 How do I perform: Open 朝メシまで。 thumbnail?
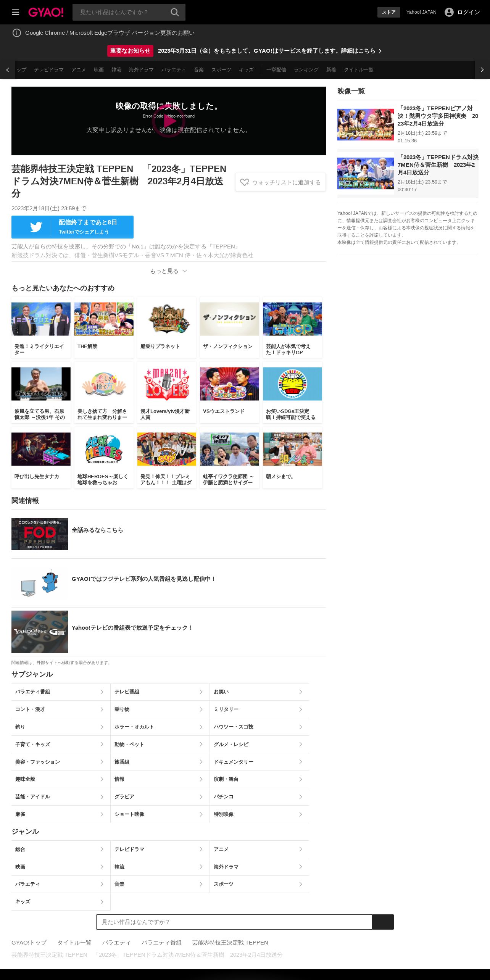(292, 449)
